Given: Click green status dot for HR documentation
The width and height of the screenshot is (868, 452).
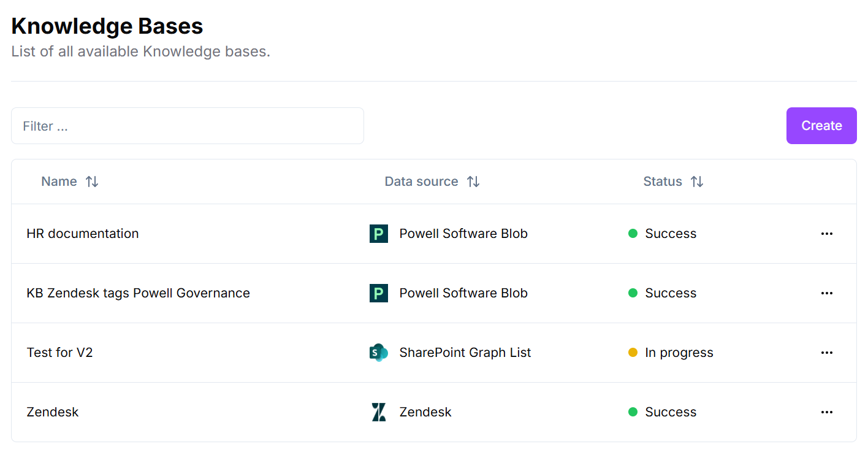Looking at the screenshot, I should tap(633, 234).
